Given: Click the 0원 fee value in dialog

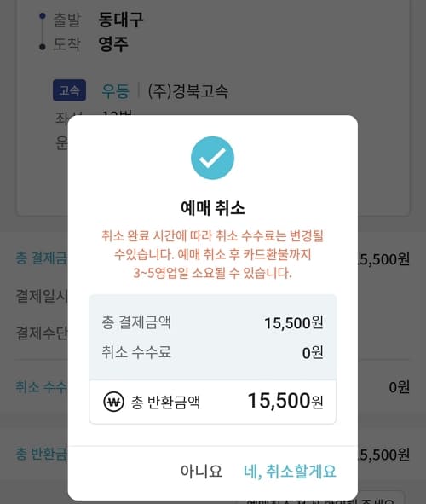Looking at the screenshot, I should (x=313, y=352).
